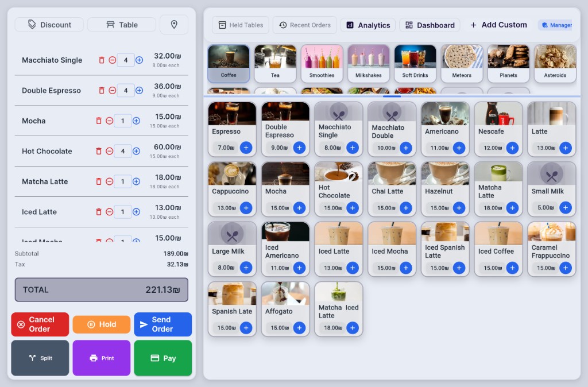This screenshot has height=387, width=588.
Task: Add Hazelnut via its plus icon
Action: point(459,208)
